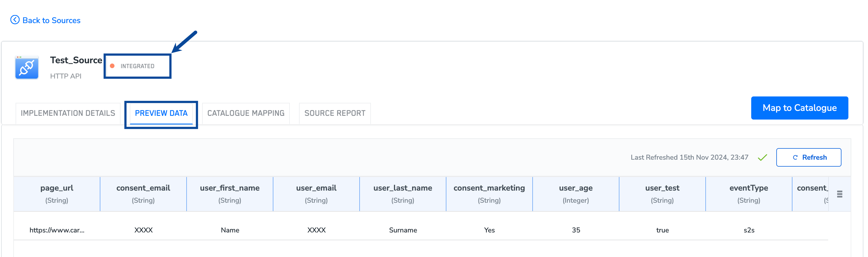The width and height of the screenshot is (868, 257).
Task: Click the page_url column header
Action: pyautogui.click(x=57, y=193)
